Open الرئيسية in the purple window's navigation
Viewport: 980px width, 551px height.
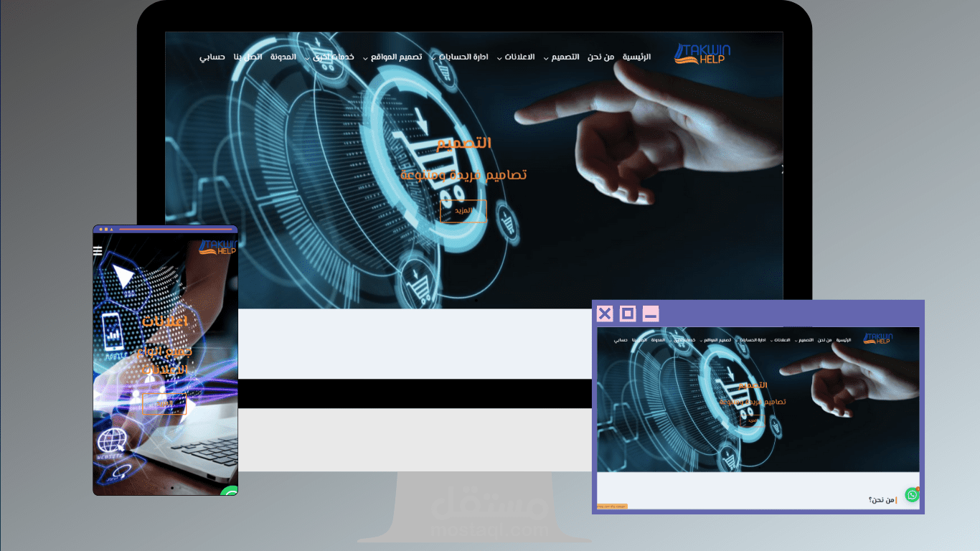tap(843, 339)
